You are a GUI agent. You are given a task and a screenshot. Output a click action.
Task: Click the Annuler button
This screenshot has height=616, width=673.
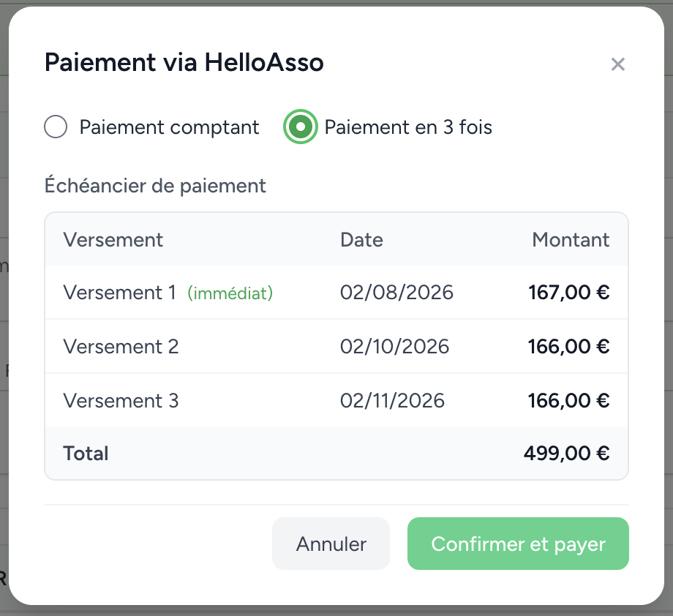[331, 544]
